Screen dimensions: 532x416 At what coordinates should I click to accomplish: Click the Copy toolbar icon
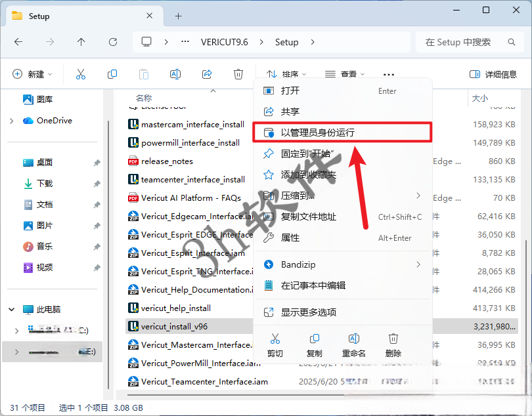point(112,74)
